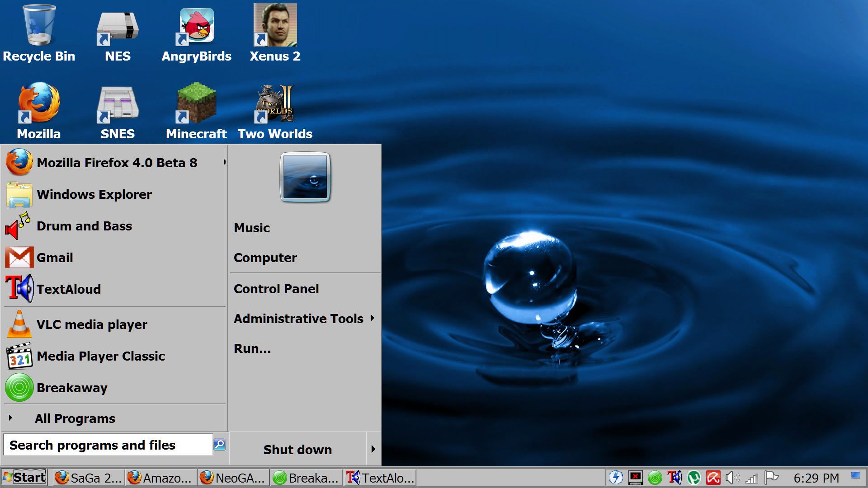Click the search magnifier button

219,445
